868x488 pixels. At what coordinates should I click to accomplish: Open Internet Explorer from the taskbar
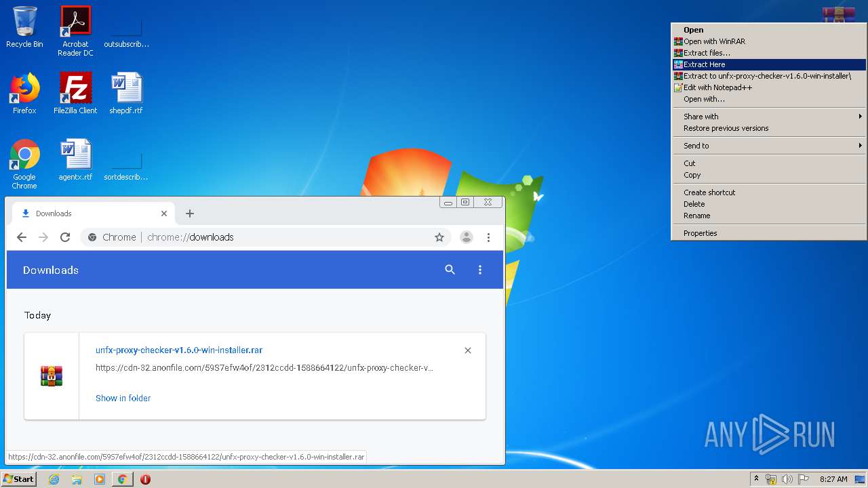tap(54, 479)
